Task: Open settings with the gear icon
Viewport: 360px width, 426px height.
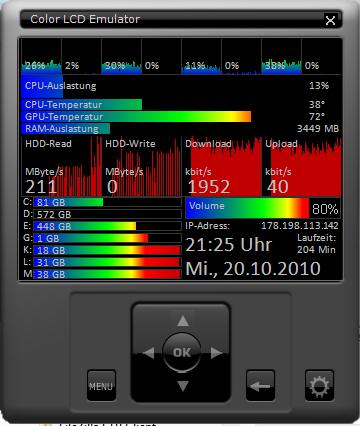Action: [x=319, y=386]
